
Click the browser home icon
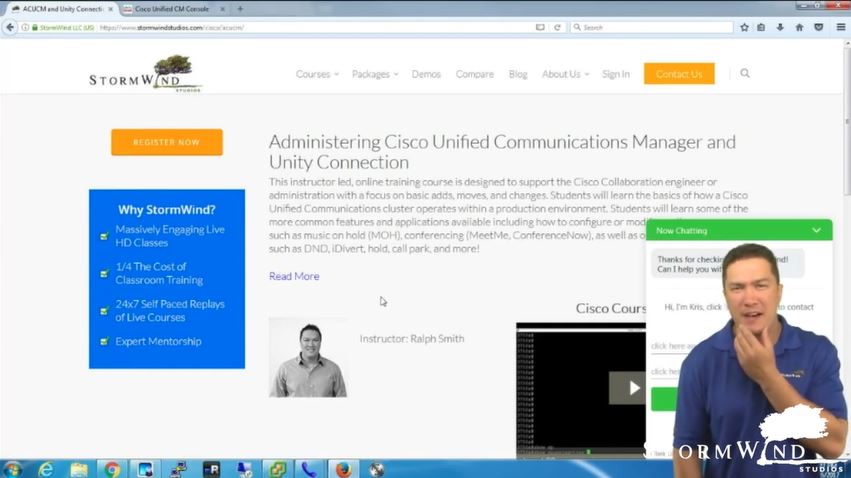coord(799,27)
